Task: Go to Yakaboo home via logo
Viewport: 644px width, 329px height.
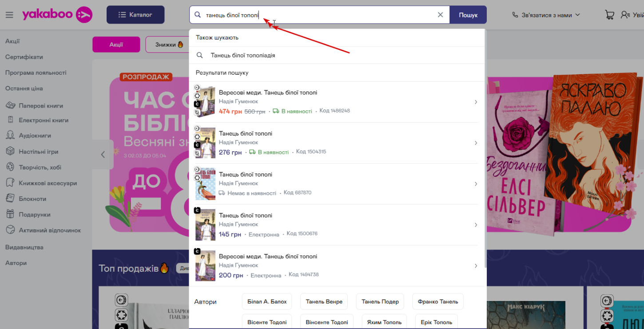Action: click(57, 15)
